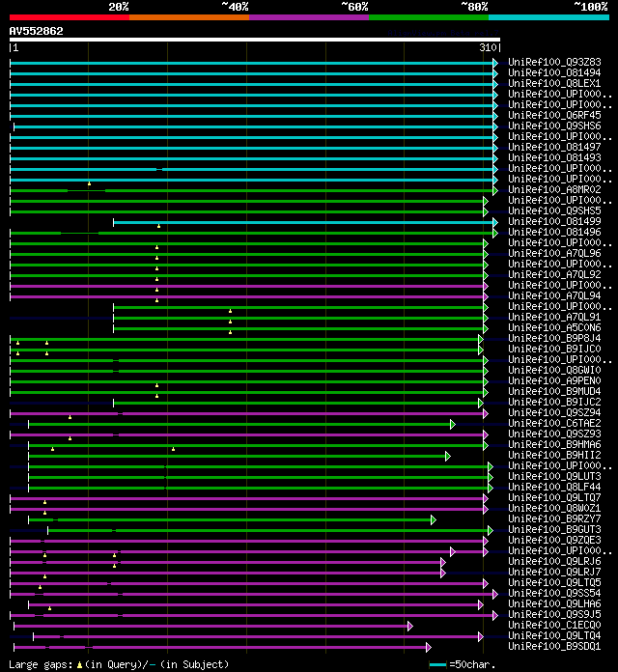Click the Large gaps legend text
Screen dimensions: 618x672
(42, 664)
